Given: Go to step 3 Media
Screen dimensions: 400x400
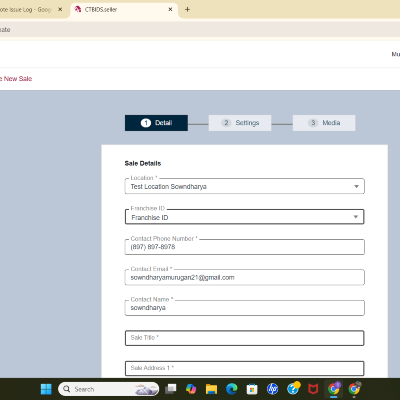Looking at the screenshot, I should pyautogui.click(x=324, y=123).
